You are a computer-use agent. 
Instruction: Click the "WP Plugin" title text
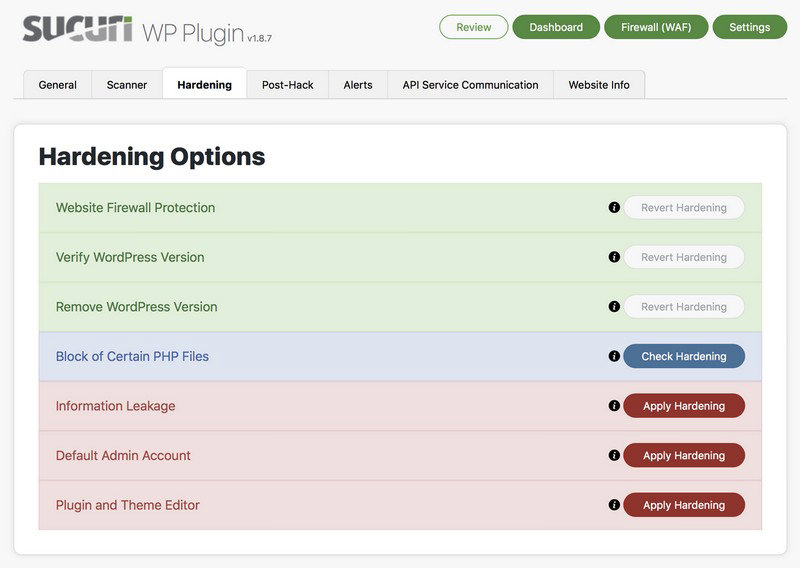click(x=193, y=33)
